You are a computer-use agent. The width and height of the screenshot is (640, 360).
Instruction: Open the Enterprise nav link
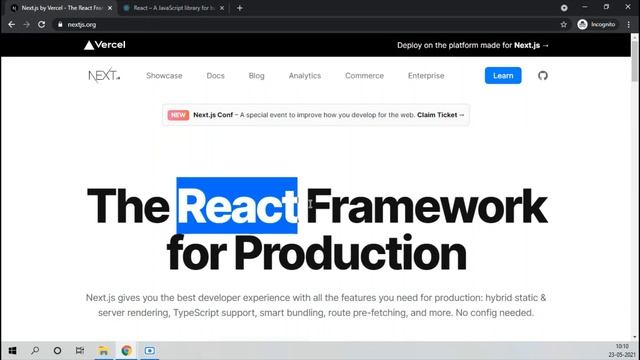tap(426, 76)
